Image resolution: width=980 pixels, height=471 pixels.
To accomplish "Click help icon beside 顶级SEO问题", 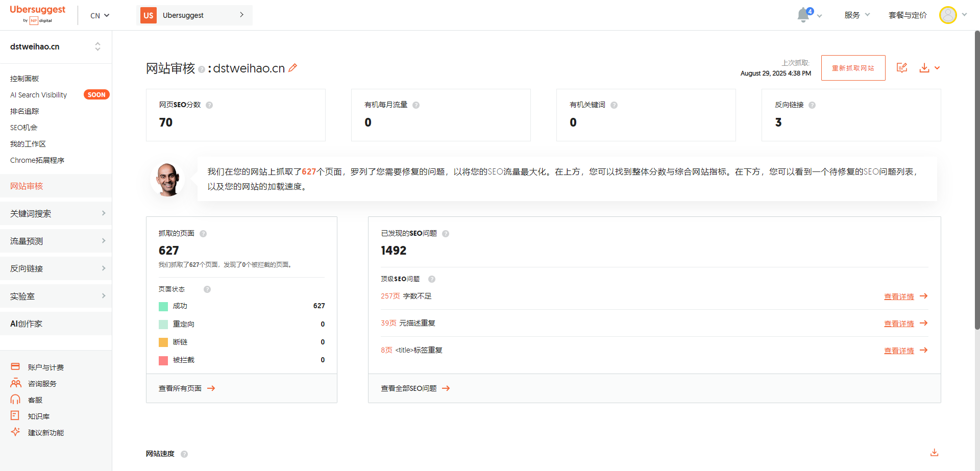I will click(x=432, y=279).
